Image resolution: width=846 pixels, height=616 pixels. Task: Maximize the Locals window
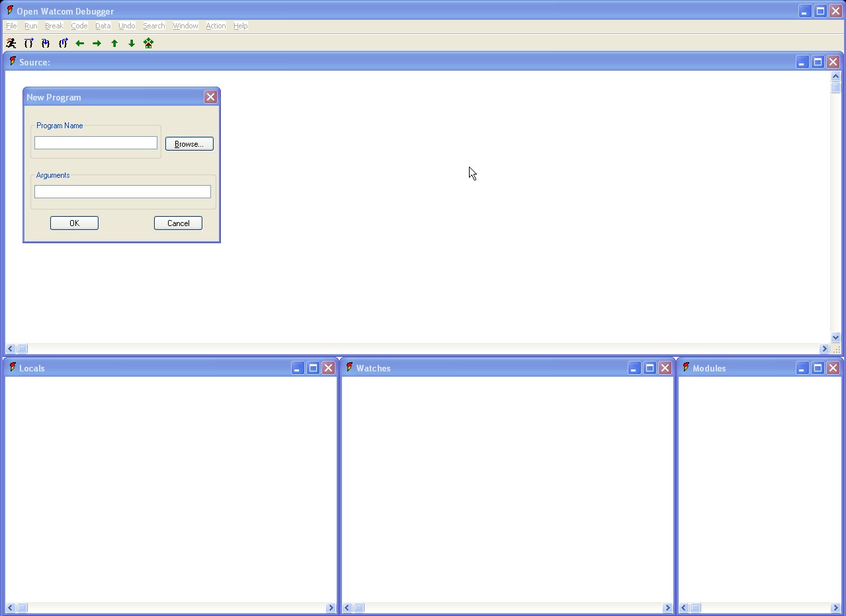[313, 367]
